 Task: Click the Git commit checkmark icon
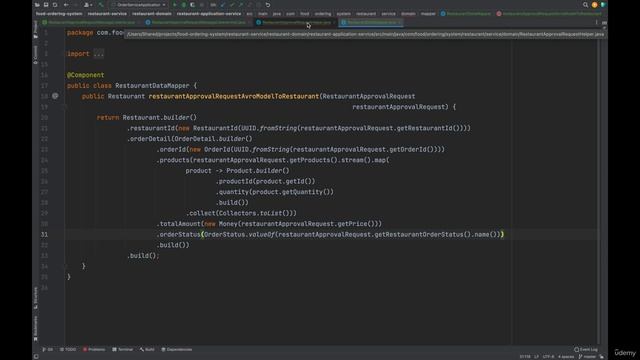(x=232, y=5)
